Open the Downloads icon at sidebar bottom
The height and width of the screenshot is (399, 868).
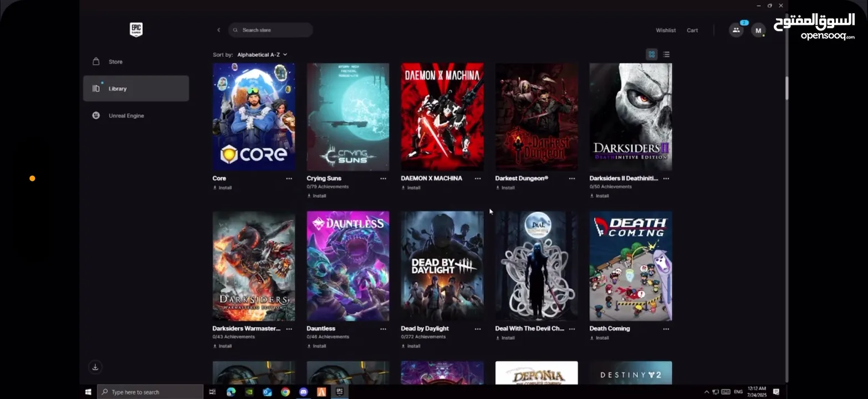pyautogui.click(x=95, y=367)
